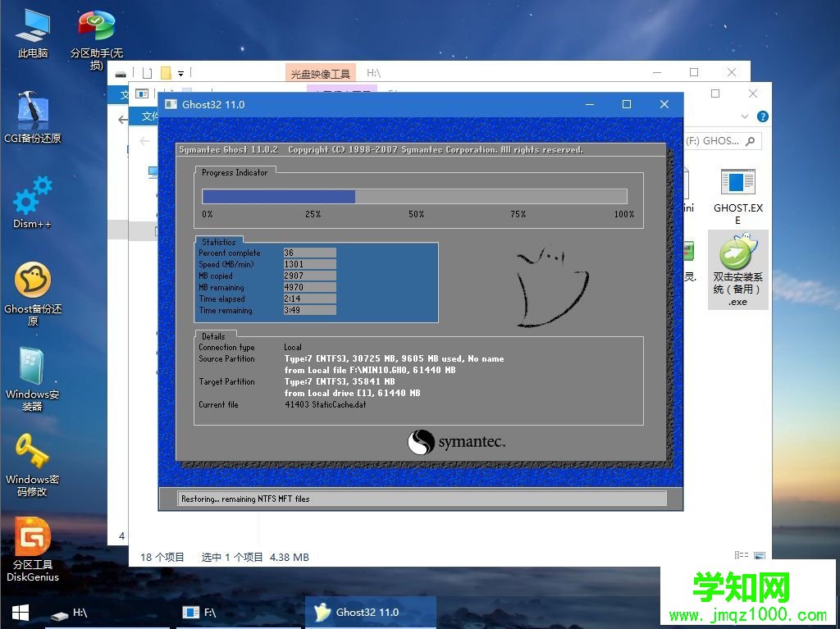
Task: Switch to Ghost32 11.0 via the taskbar
Action: (x=368, y=612)
